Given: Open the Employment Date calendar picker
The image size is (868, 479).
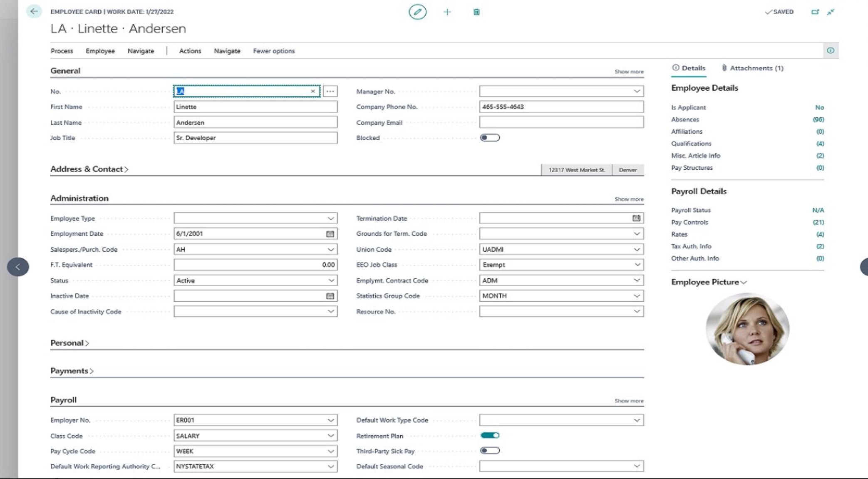Looking at the screenshot, I should tap(330, 233).
